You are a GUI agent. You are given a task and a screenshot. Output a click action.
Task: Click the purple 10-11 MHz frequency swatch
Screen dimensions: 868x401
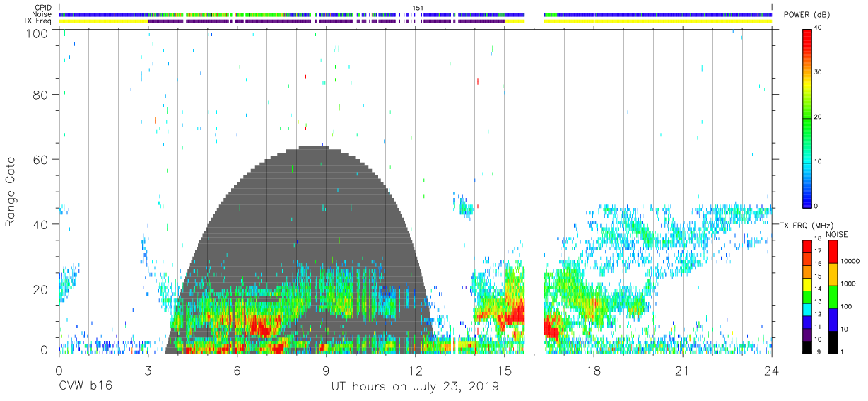click(x=807, y=335)
